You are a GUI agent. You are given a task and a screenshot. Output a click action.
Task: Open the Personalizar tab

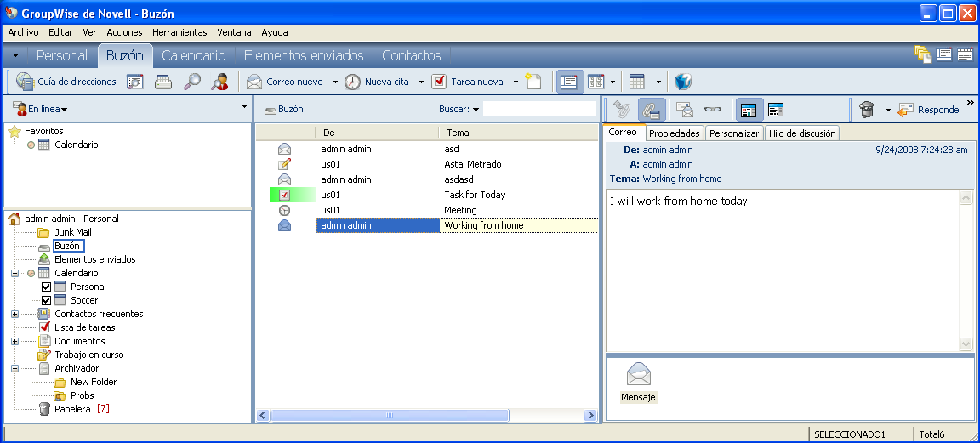[734, 133]
